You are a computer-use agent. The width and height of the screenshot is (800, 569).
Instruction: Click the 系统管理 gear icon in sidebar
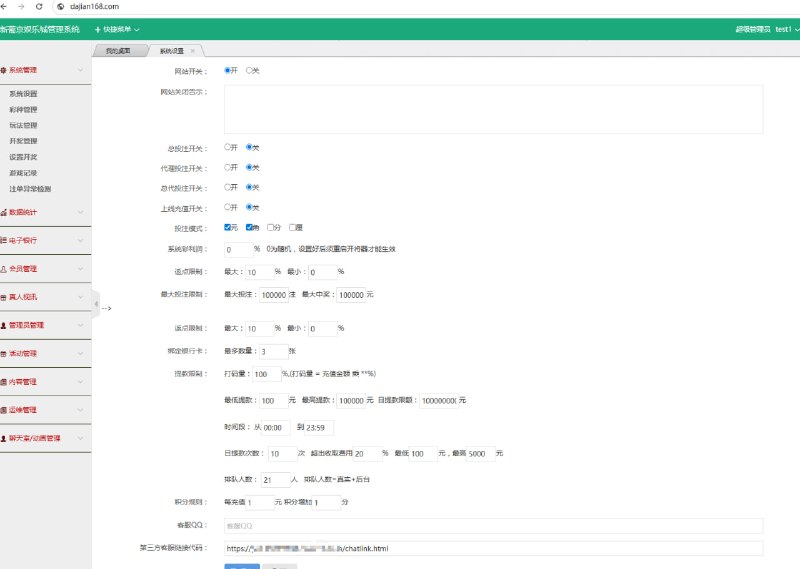(4, 71)
